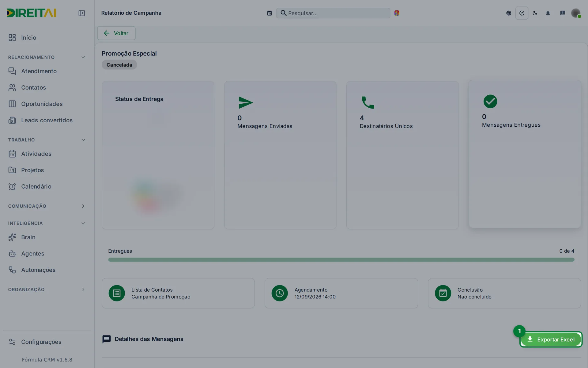This screenshot has width=588, height=368.
Task: Click the Entregues progress bar
Action: (x=341, y=260)
